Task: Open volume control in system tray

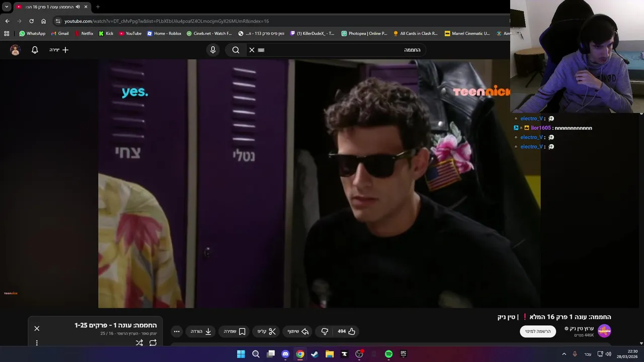Action: (608, 354)
